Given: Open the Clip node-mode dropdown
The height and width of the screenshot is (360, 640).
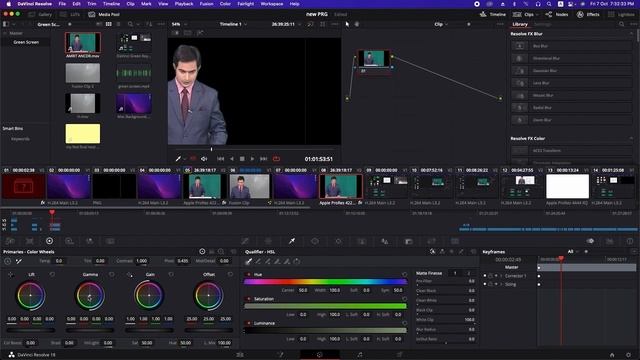Looking at the screenshot, I should [441, 24].
